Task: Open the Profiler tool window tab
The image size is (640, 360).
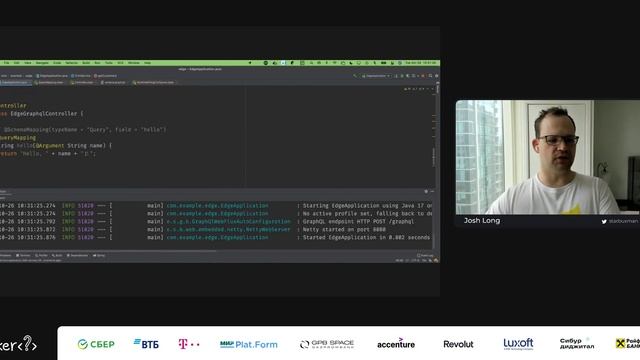Action: 41,256
